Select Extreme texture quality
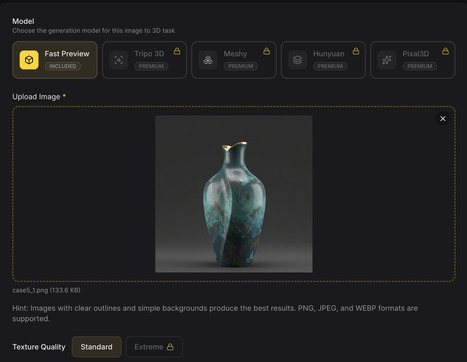 click(154, 347)
